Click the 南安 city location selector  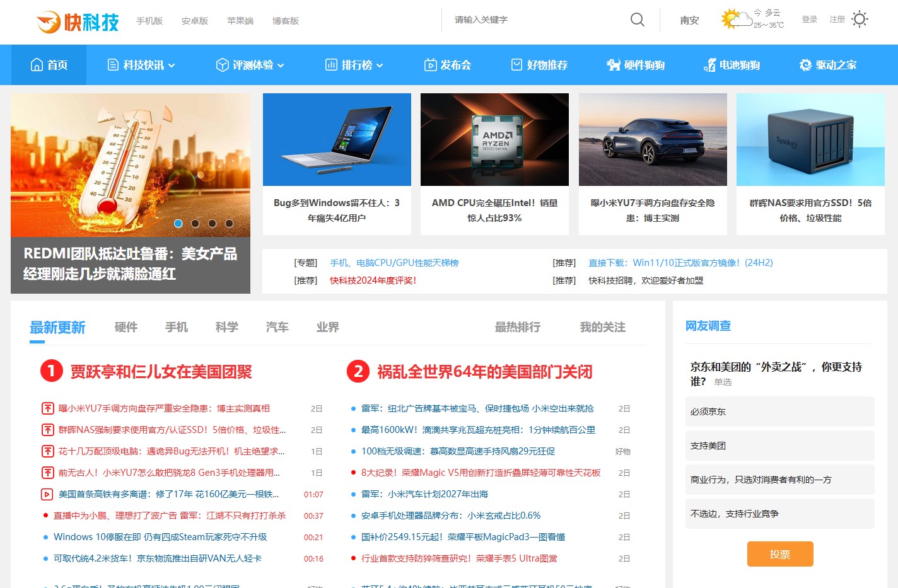tap(689, 20)
